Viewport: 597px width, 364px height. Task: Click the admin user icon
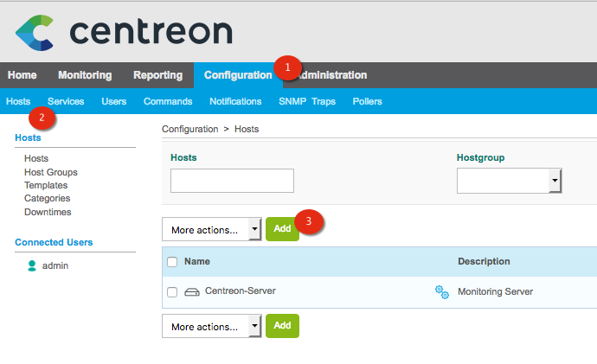point(32,265)
